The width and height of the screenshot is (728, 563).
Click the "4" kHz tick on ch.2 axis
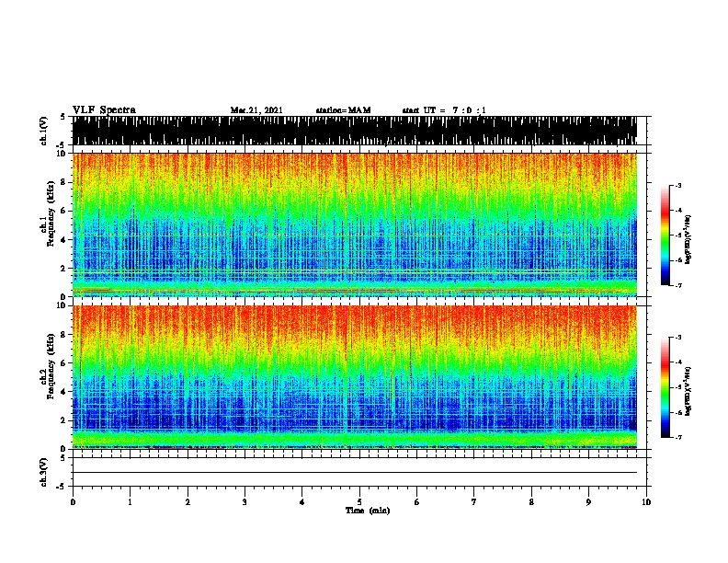pos(64,392)
